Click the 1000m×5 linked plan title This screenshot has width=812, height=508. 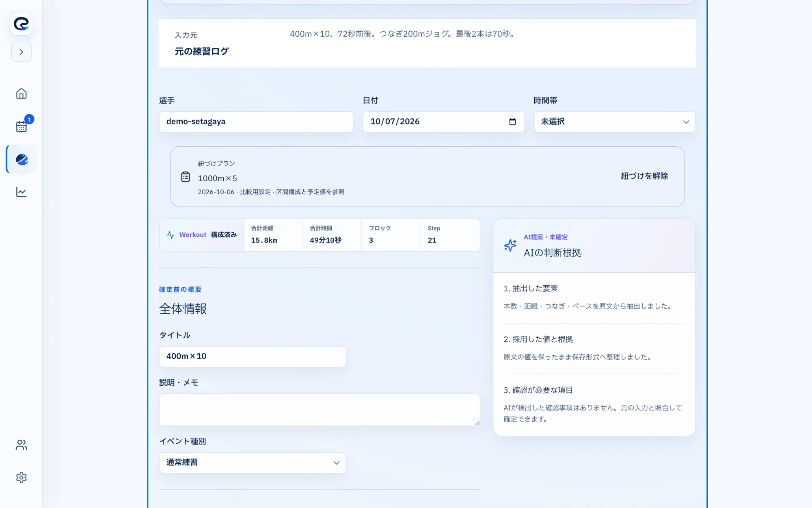[217, 178]
